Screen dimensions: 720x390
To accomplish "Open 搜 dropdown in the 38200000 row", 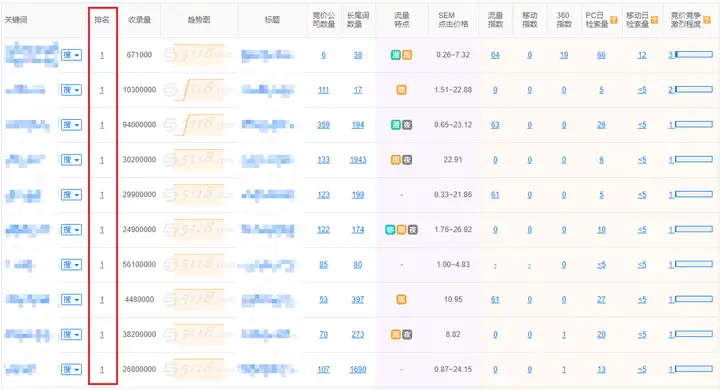I will coord(71,334).
